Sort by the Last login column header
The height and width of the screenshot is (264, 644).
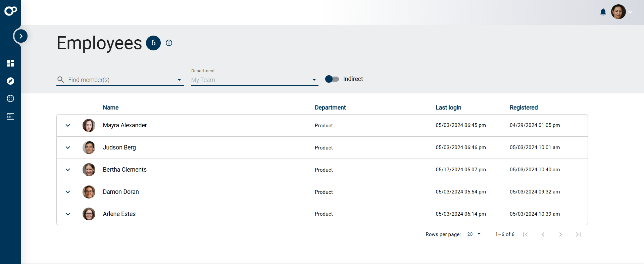point(448,107)
